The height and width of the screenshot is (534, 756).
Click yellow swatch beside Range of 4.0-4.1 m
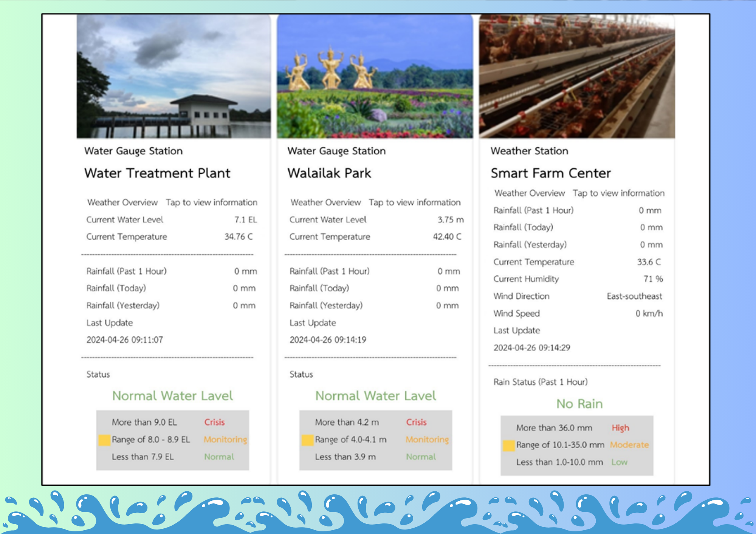tap(307, 440)
